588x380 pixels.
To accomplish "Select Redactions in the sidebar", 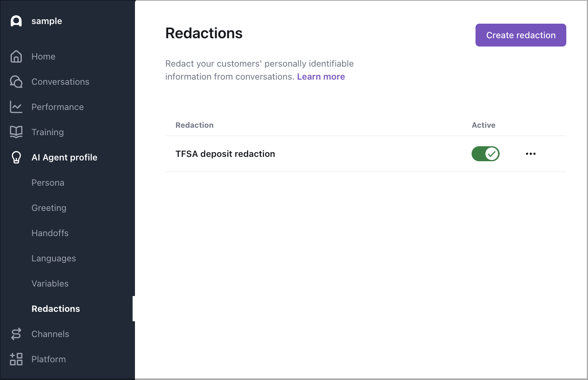I will click(56, 309).
